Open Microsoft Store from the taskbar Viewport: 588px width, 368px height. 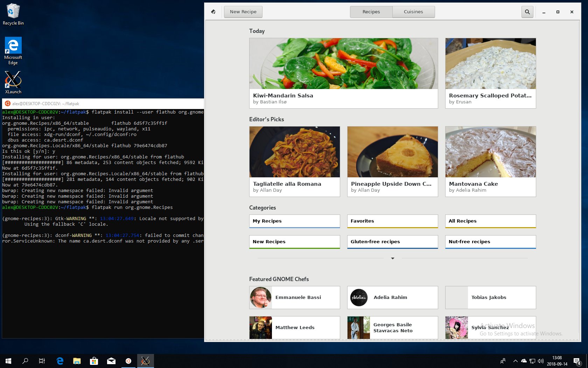pos(94,361)
